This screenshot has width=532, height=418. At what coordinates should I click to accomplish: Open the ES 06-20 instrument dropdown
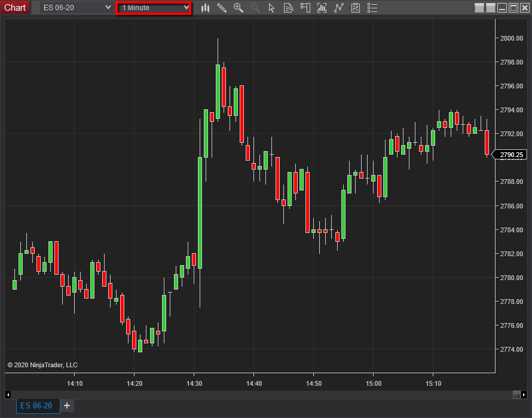click(77, 7)
